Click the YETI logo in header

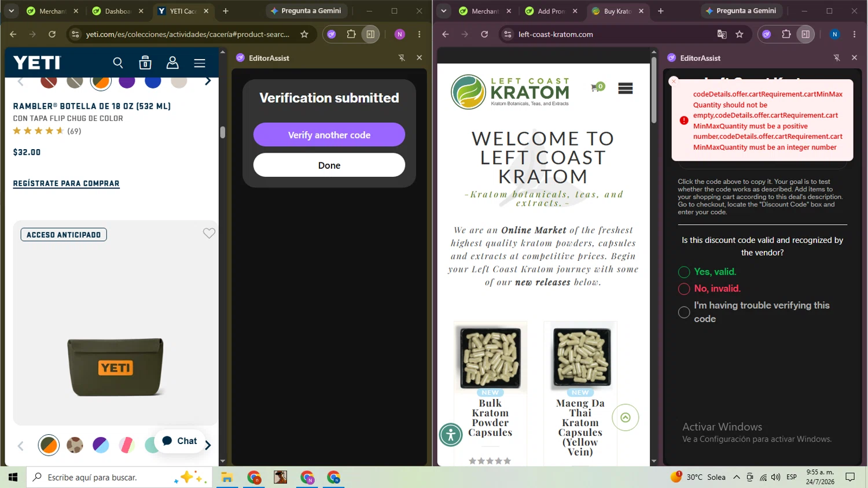coord(37,62)
